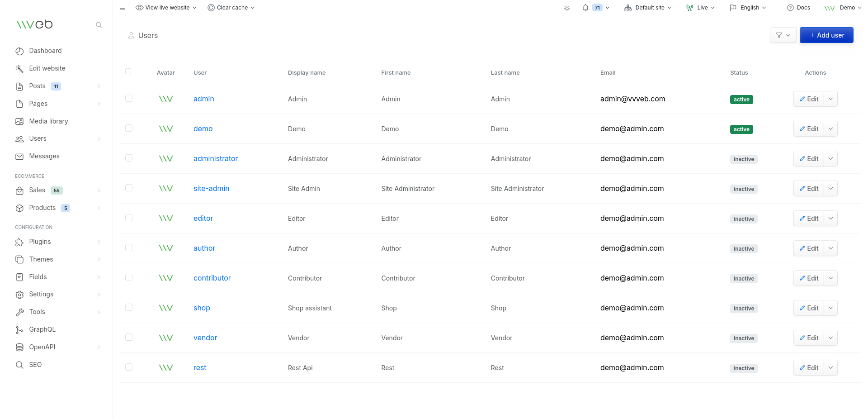
Task: Click the Vvveb logo in sidebar
Action: coord(35,24)
